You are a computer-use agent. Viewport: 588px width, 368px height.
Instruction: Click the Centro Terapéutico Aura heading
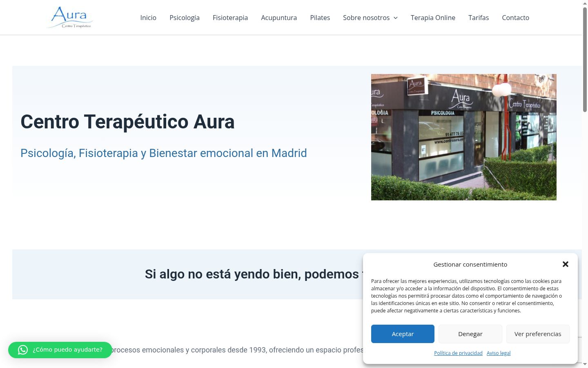coord(127,121)
